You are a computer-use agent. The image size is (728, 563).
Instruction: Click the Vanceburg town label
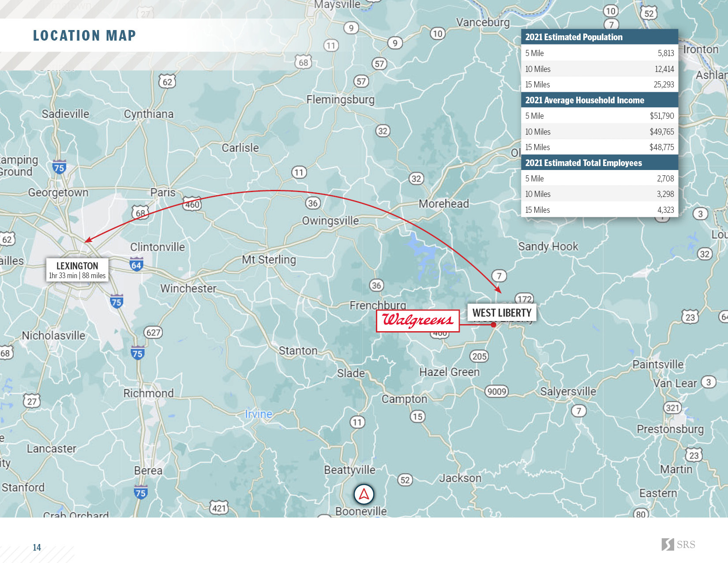(x=483, y=23)
